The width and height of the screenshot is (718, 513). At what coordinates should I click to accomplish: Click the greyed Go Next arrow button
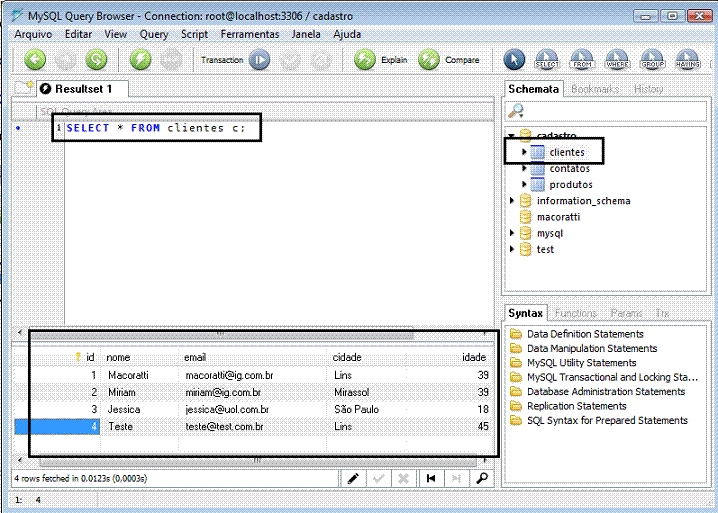(x=65, y=60)
